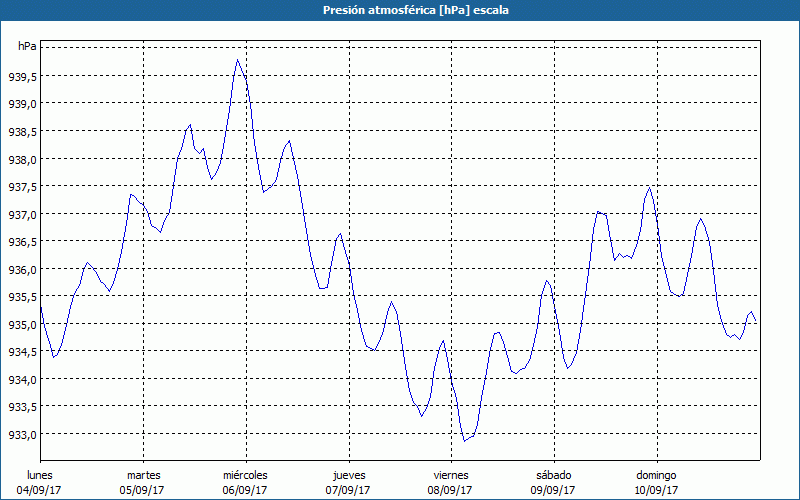
Task: Select the 938,0 y-axis tick label
Action: [23, 159]
